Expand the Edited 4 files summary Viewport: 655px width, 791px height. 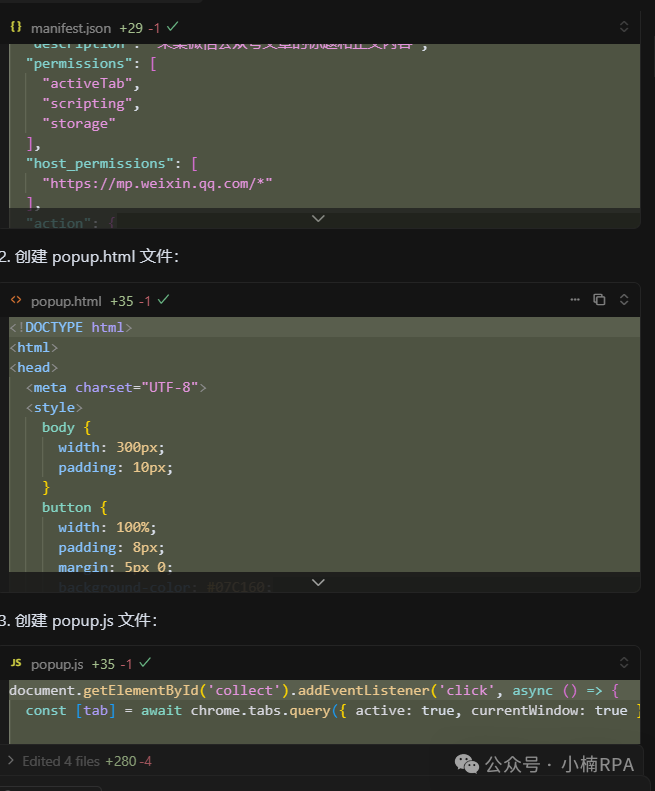point(11,760)
